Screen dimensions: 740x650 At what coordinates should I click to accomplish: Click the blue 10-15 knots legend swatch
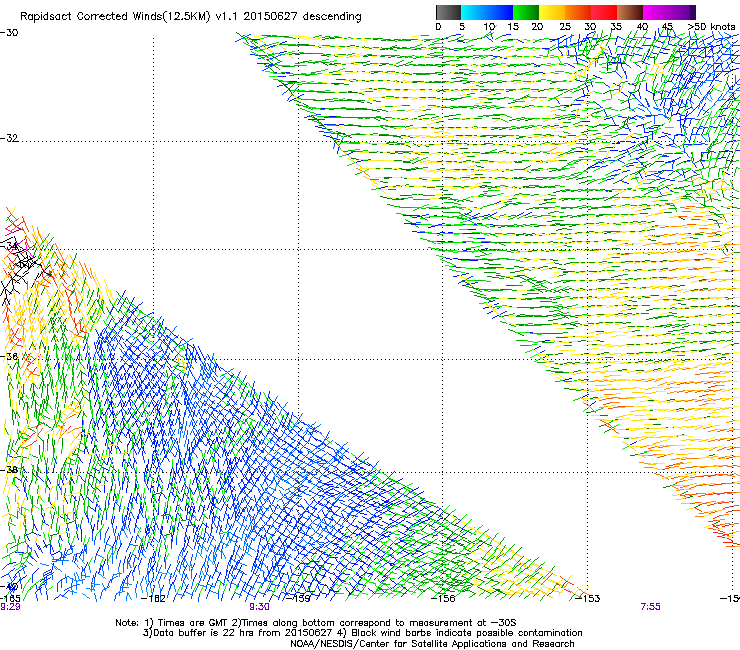pyautogui.click(x=500, y=12)
